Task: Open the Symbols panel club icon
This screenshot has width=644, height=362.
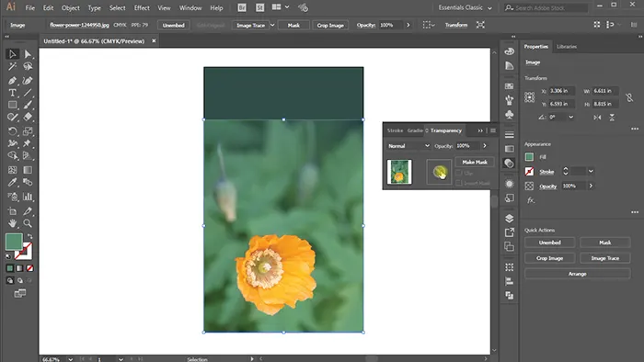Action: click(x=510, y=114)
